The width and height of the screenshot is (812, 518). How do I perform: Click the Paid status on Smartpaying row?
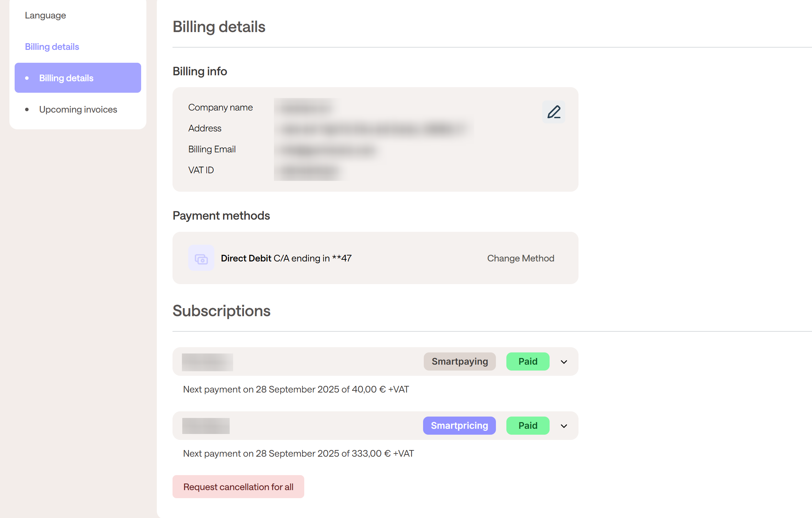[x=528, y=361]
